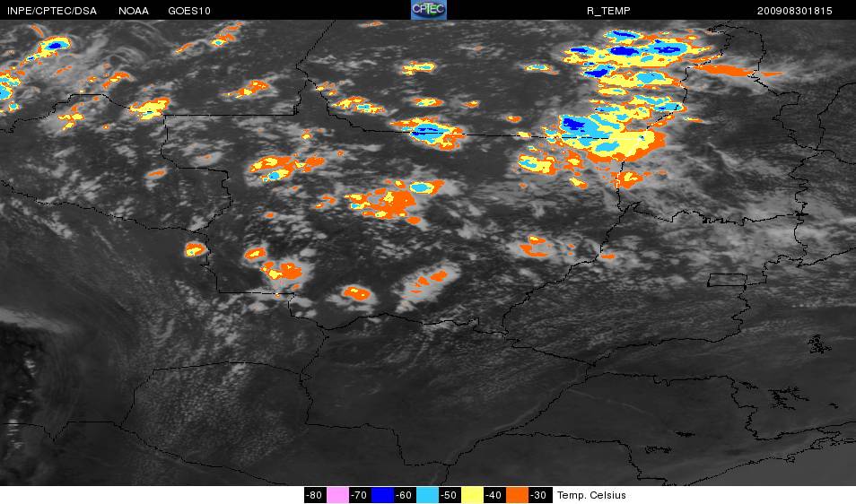Click the 200908301815 timestamp
Screen dimensions: 856x504
point(794,11)
